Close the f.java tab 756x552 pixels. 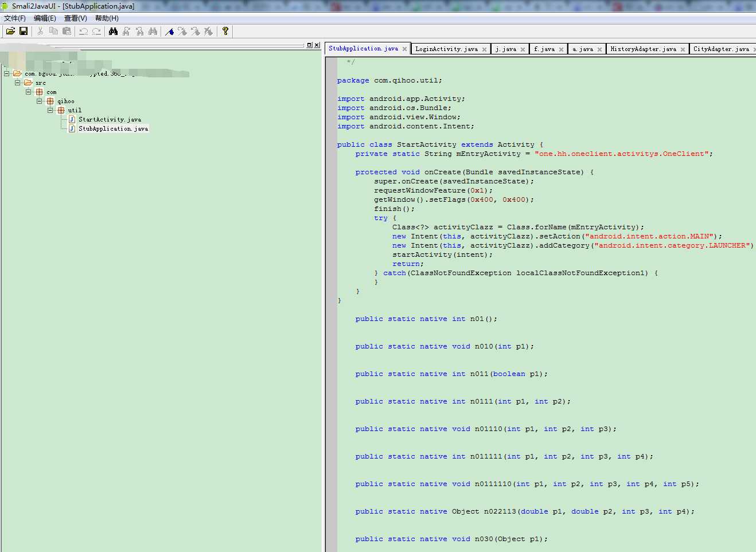click(561, 50)
